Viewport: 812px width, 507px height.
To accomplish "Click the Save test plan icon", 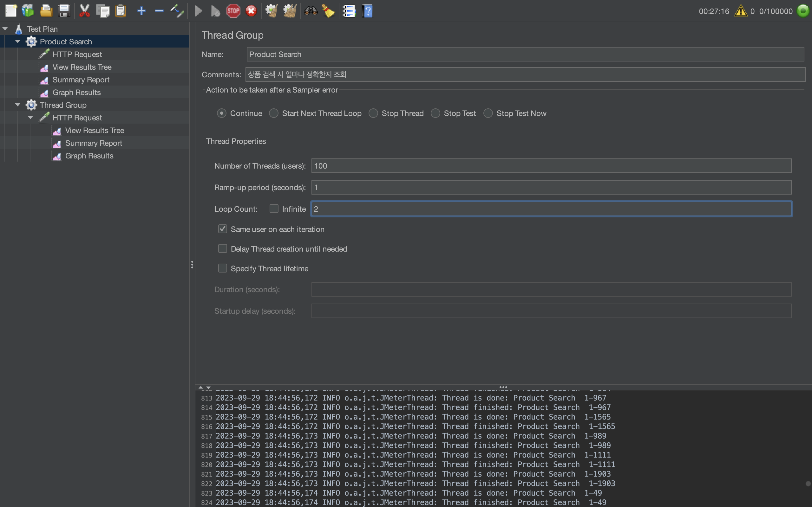I will pyautogui.click(x=64, y=11).
